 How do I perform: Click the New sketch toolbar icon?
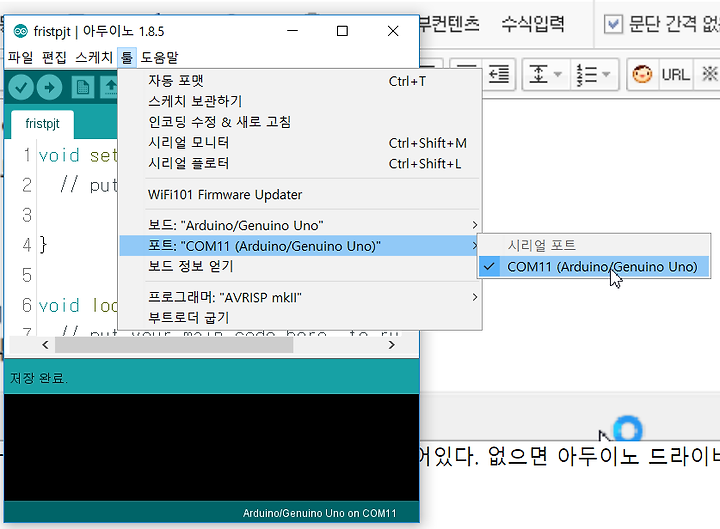(x=83, y=87)
